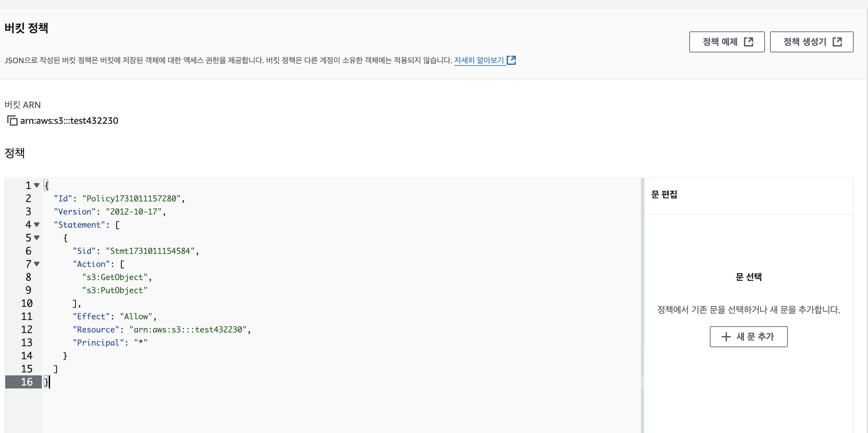Collapse the fold arrow on line 1
The width and height of the screenshot is (868, 433).
pos(37,185)
